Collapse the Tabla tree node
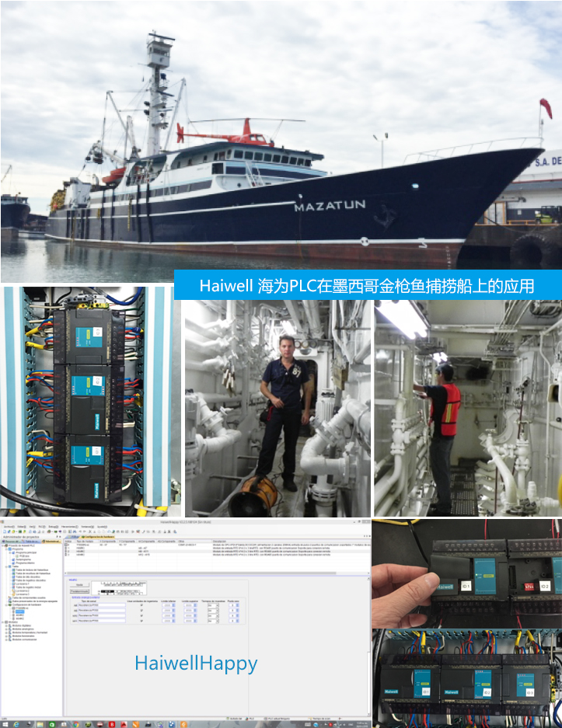 point(6,566)
